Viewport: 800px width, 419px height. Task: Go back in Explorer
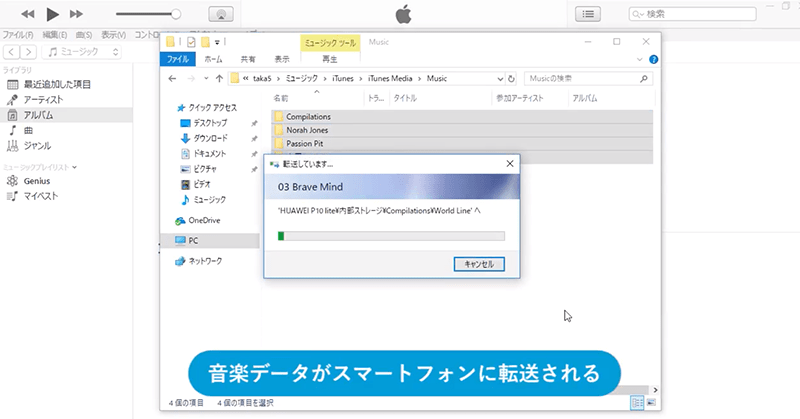[x=172, y=79]
